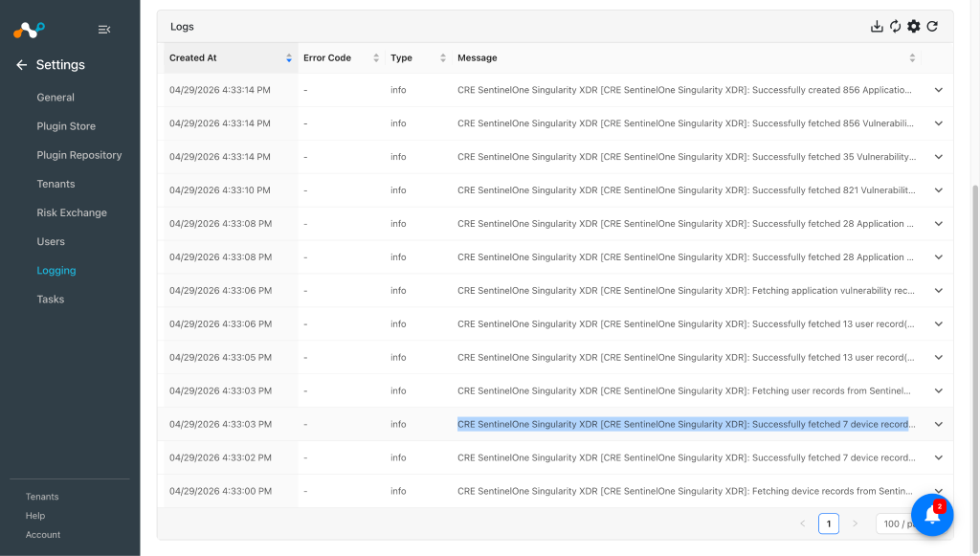Open Users settings

(51, 242)
